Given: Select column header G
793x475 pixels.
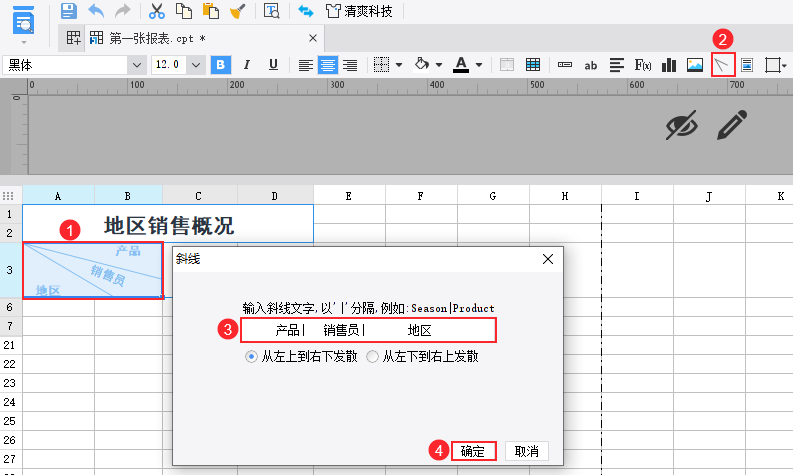Looking at the screenshot, I should tap(493, 196).
